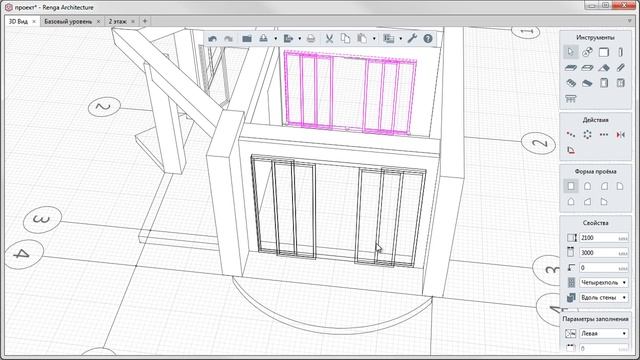
Task: Click the Print icon in toolbar
Action: pos(311,39)
